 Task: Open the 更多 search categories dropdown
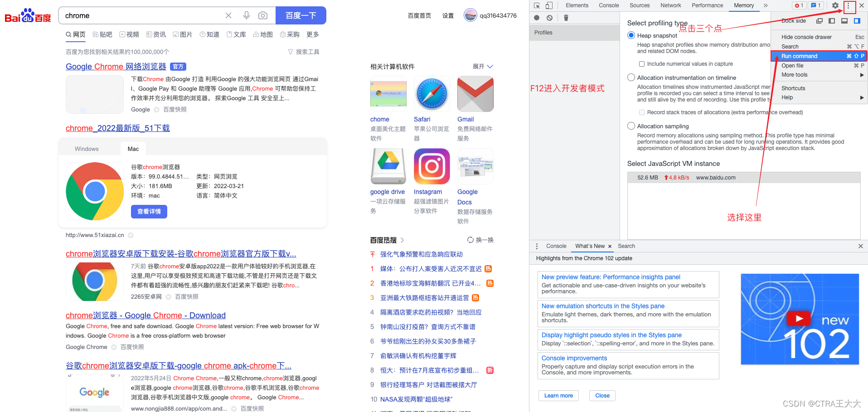click(x=313, y=34)
